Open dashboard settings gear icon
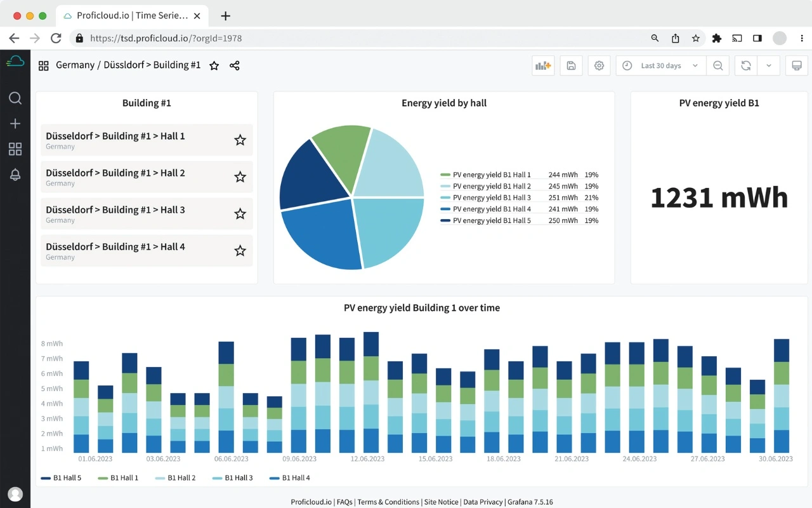Image resolution: width=812 pixels, height=508 pixels. (599, 65)
